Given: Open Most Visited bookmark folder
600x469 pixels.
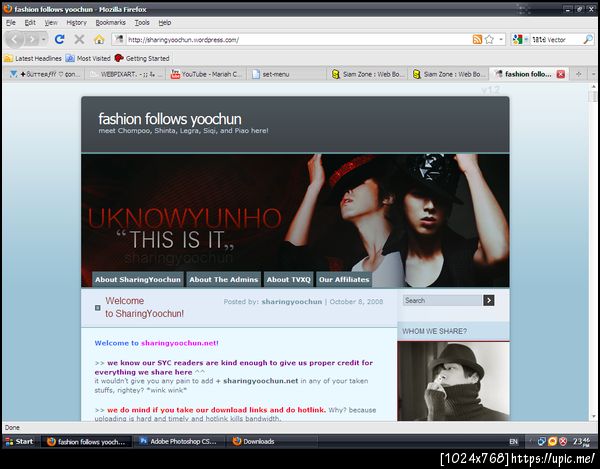Looking at the screenshot, I should pyautogui.click(x=88, y=59).
